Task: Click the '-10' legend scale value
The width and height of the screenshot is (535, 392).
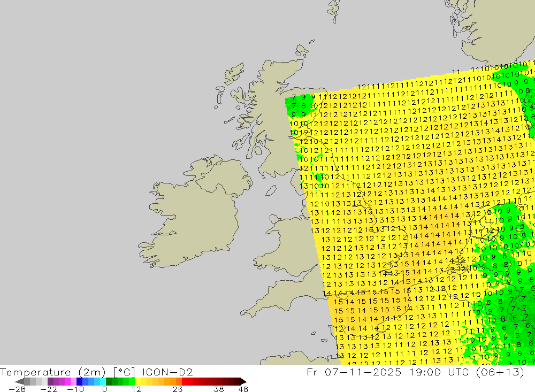Action: pyautogui.click(x=75, y=389)
